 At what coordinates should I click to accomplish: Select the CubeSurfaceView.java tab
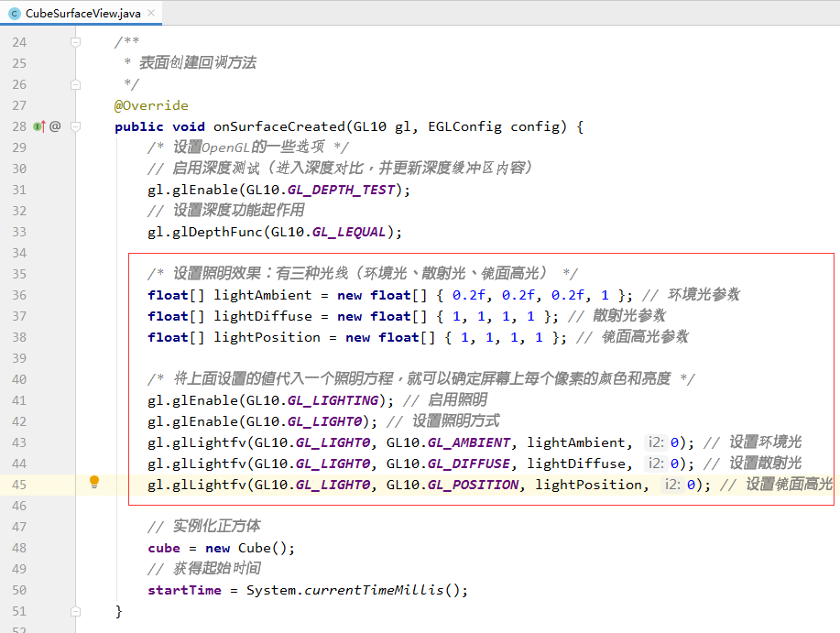[x=82, y=14]
